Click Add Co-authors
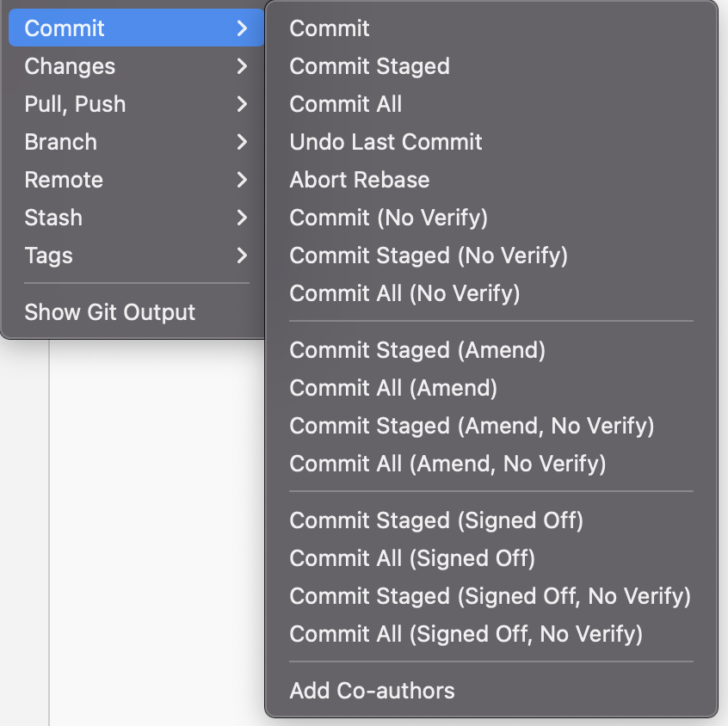The height and width of the screenshot is (726, 728). click(x=491, y=691)
